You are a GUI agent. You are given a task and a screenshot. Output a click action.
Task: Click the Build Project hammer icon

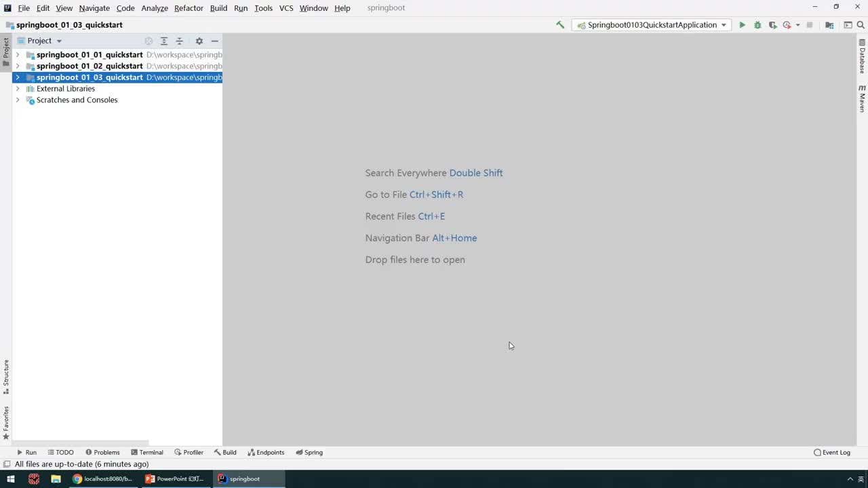point(560,25)
